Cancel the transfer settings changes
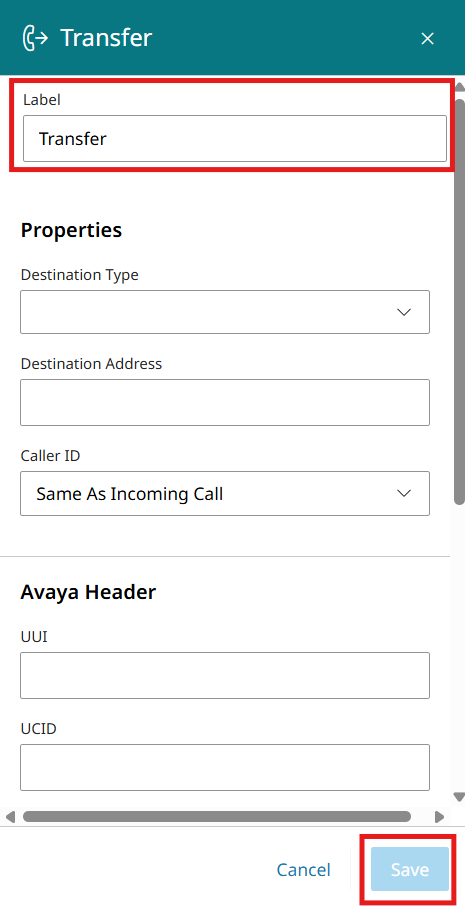This screenshot has width=465, height=906. (x=303, y=870)
